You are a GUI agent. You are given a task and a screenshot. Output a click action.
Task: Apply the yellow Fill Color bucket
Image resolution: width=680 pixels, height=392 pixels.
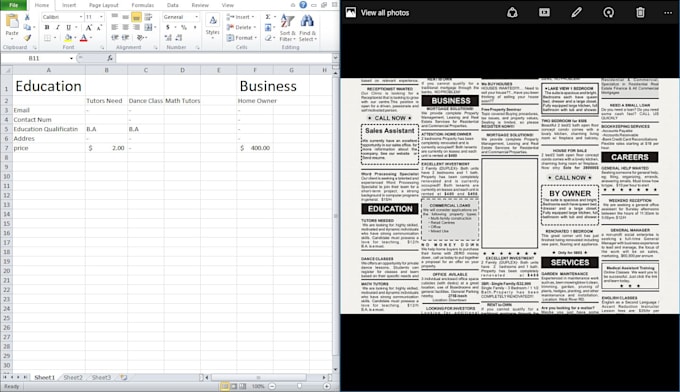[68, 38]
